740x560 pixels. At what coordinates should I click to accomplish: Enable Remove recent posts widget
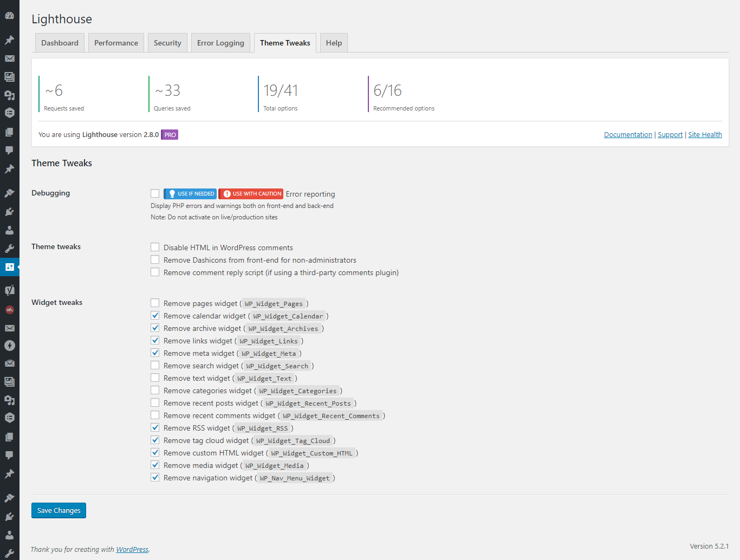(155, 402)
